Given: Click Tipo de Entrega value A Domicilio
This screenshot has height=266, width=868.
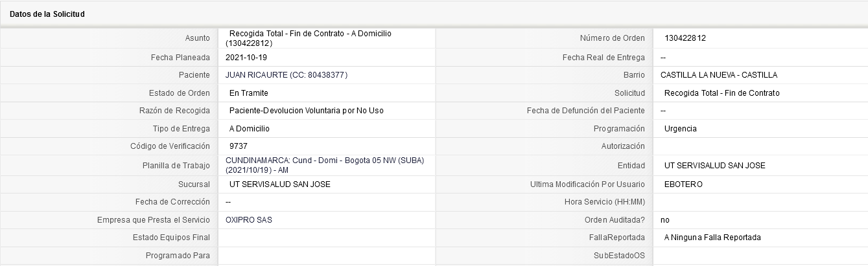Looking at the screenshot, I should tap(249, 129).
